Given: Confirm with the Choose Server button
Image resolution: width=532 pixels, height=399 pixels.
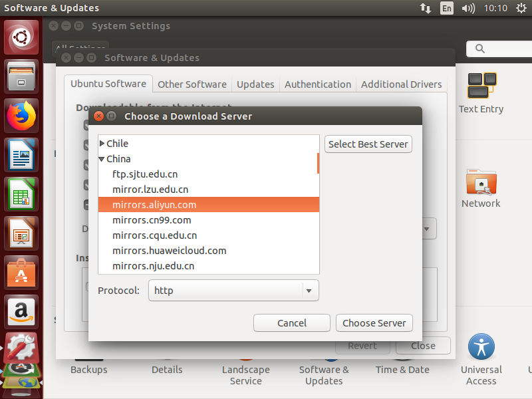Looking at the screenshot, I should click(374, 323).
